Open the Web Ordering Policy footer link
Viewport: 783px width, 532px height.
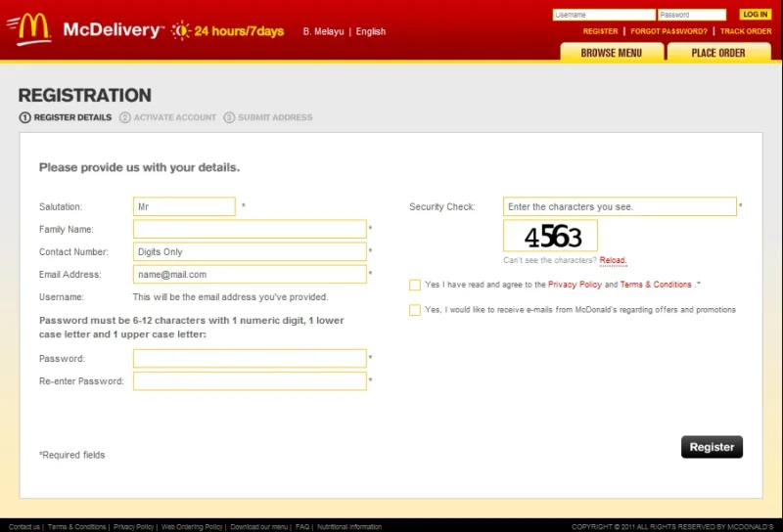[192, 526]
